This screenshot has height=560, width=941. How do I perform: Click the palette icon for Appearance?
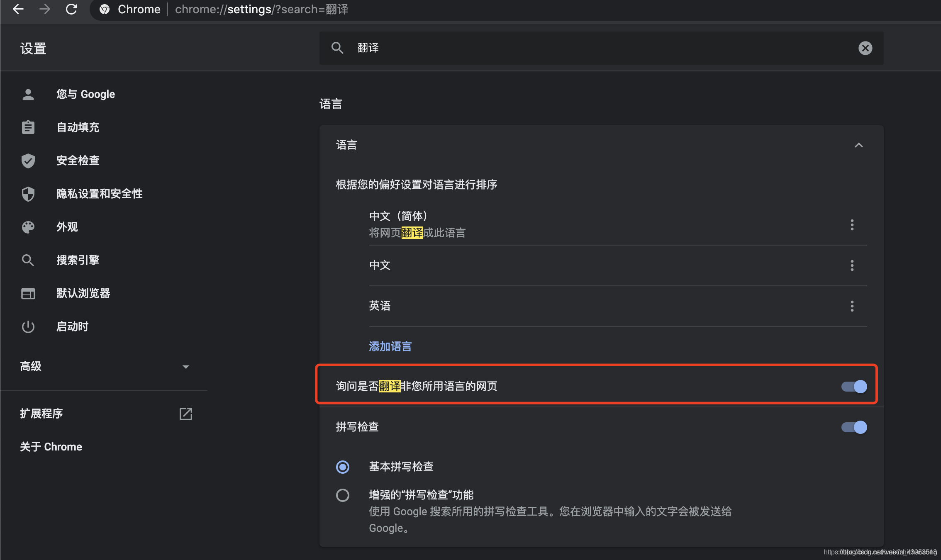tap(28, 227)
